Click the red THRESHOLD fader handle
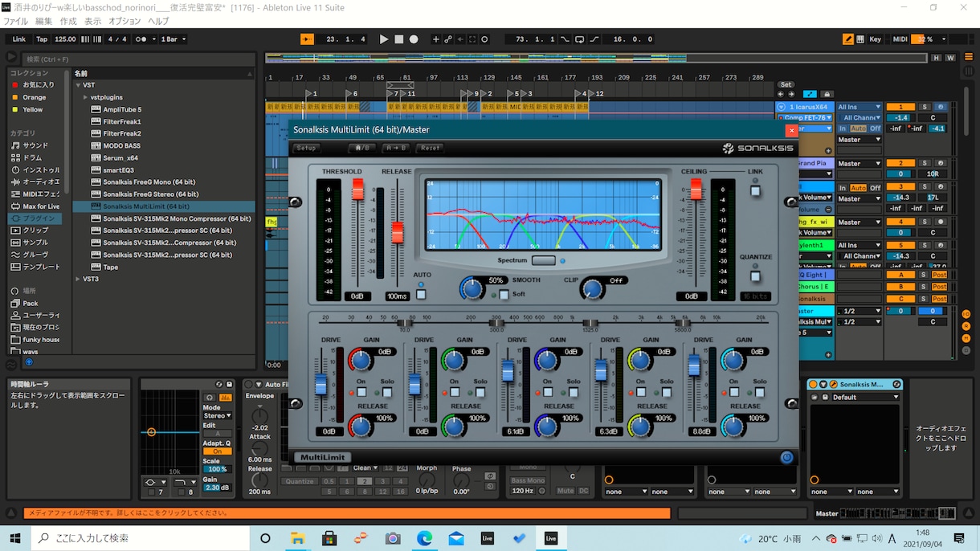 pyautogui.click(x=358, y=190)
